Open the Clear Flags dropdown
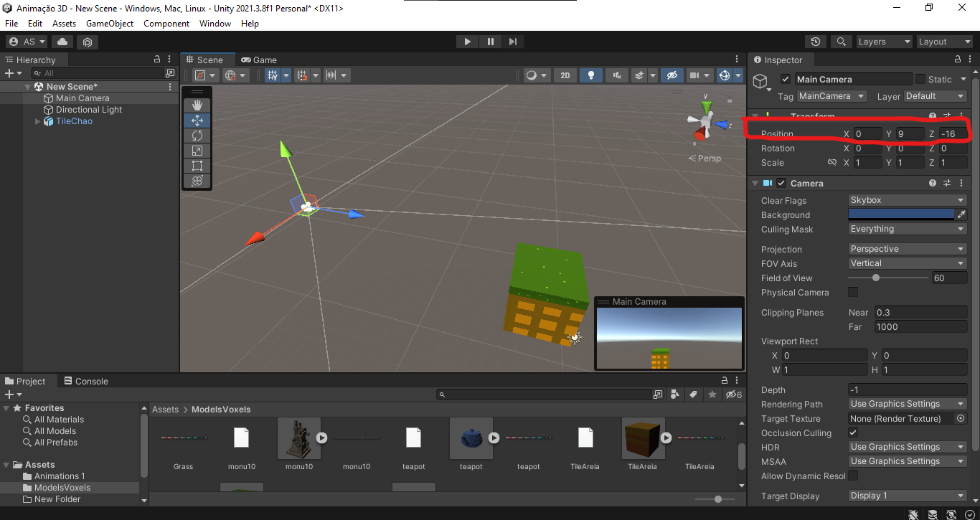This screenshot has height=520, width=980. (x=906, y=200)
